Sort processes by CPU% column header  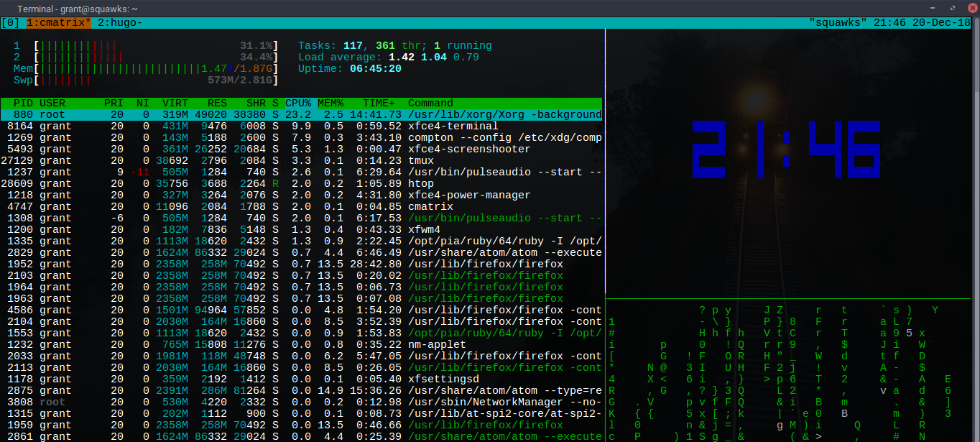tap(298, 103)
